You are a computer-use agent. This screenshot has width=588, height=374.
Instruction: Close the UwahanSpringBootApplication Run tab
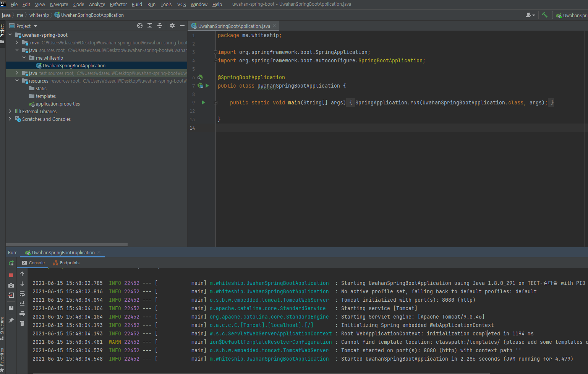click(99, 252)
